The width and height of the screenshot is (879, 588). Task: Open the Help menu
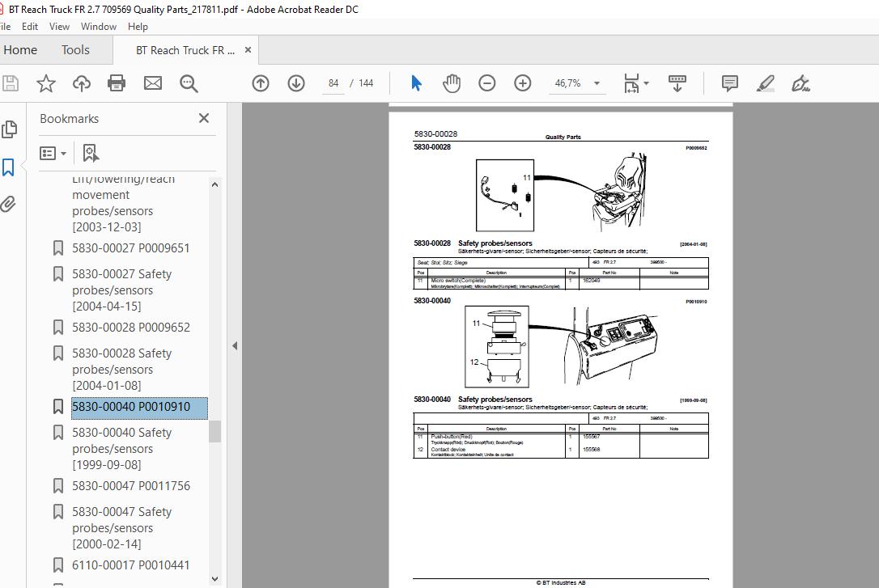point(138,27)
